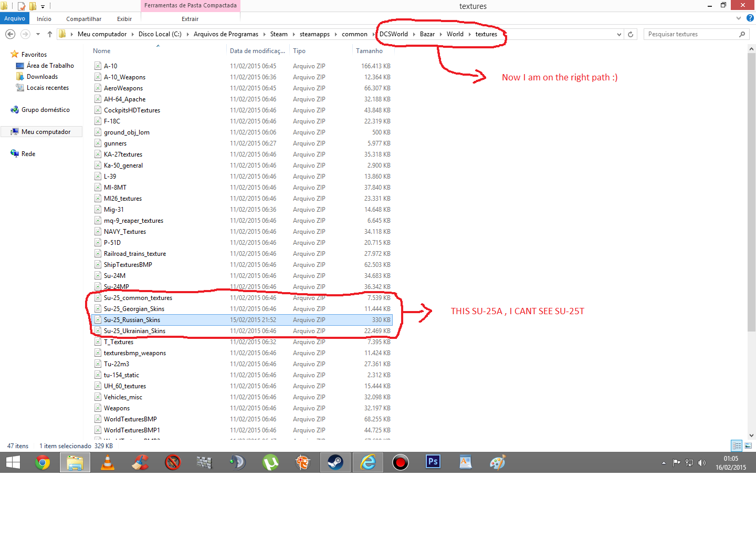Switch to the Exibir ribbon tab

[x=124, y=19]
